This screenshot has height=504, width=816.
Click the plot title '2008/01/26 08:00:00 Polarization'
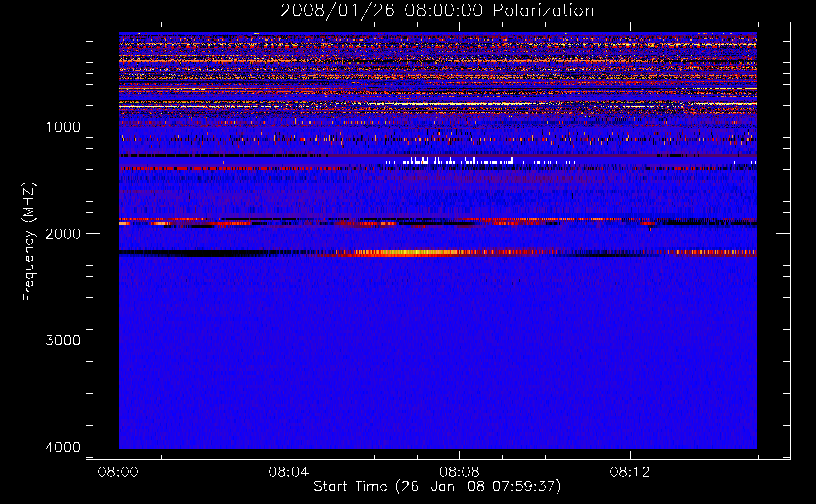(437, 11)
